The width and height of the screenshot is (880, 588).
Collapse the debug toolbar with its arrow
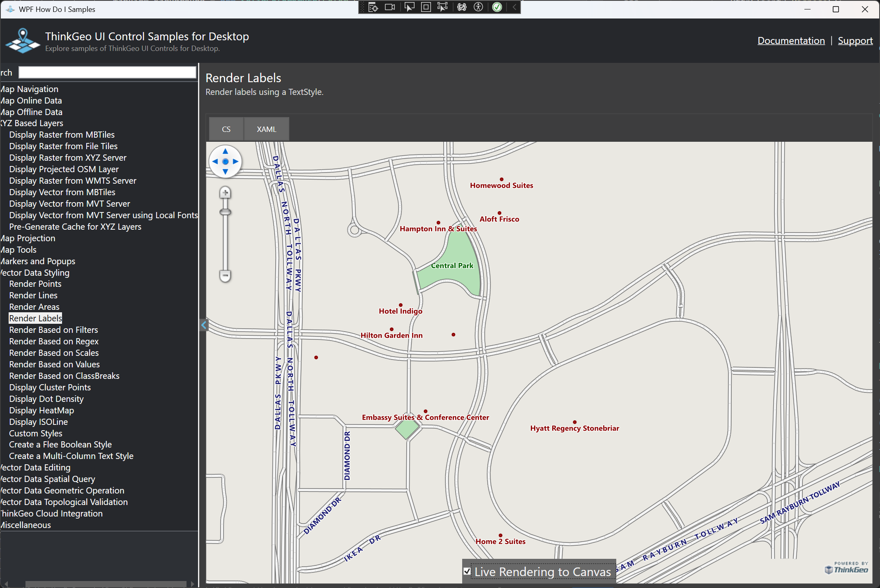[x=514, y=7]
